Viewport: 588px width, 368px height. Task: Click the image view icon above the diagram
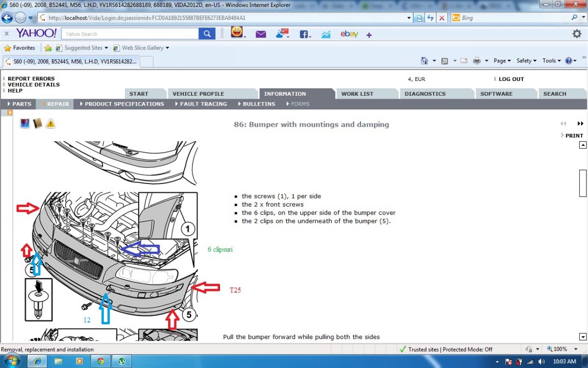click(24, 124)
